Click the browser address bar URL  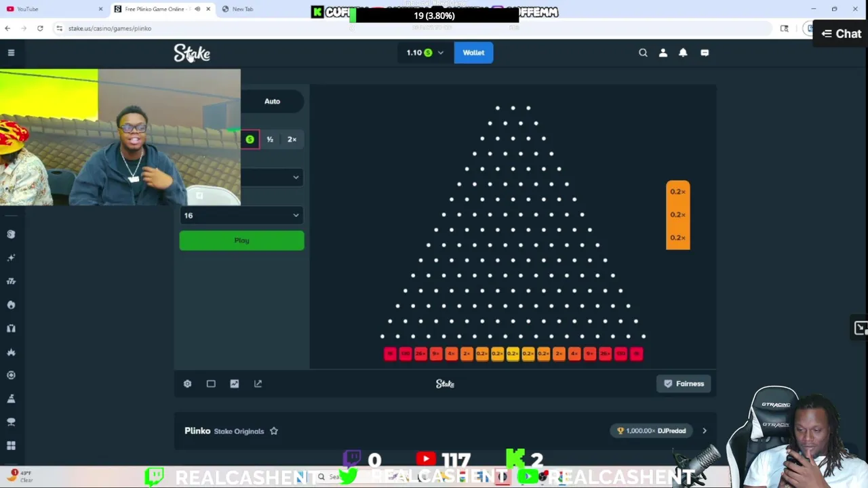tap(110, 28)
